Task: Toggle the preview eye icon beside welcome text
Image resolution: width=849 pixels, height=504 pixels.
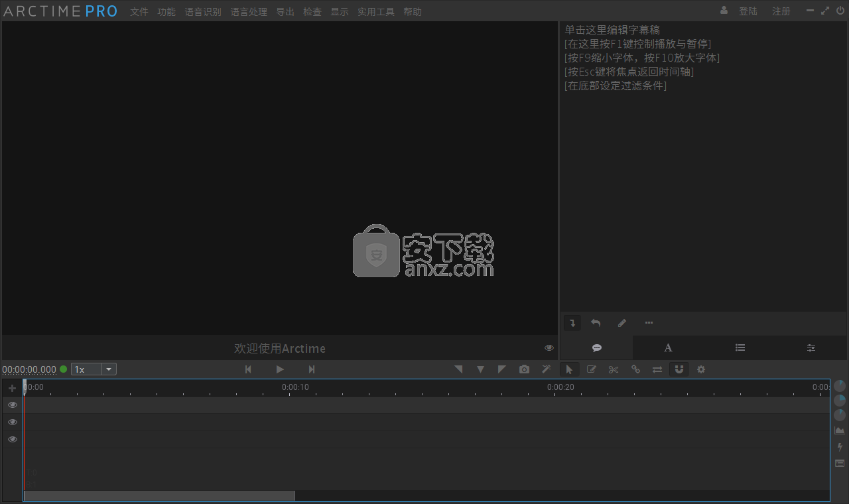Action: pyautogui.click(x=549, y=347)
